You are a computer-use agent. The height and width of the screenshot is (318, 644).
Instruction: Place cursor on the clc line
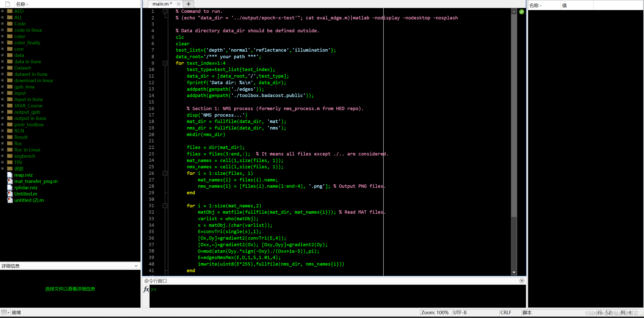[x=180, y=37]
